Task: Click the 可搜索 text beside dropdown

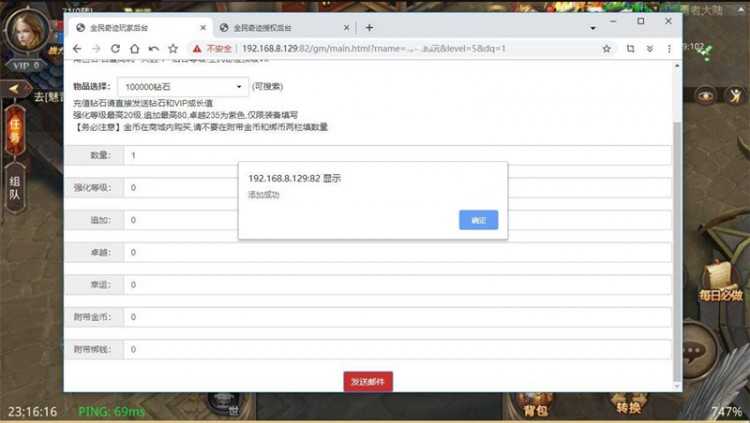Action: [267, 87]
